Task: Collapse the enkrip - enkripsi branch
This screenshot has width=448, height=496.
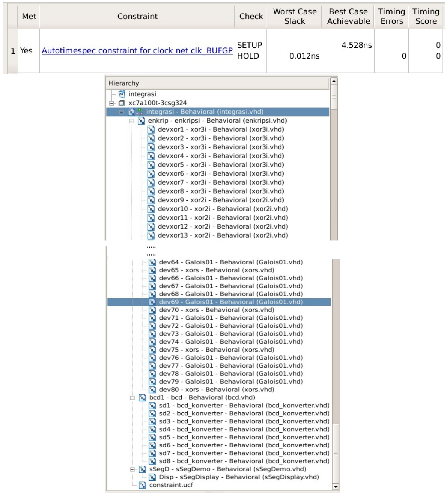Action: point(131,121)
